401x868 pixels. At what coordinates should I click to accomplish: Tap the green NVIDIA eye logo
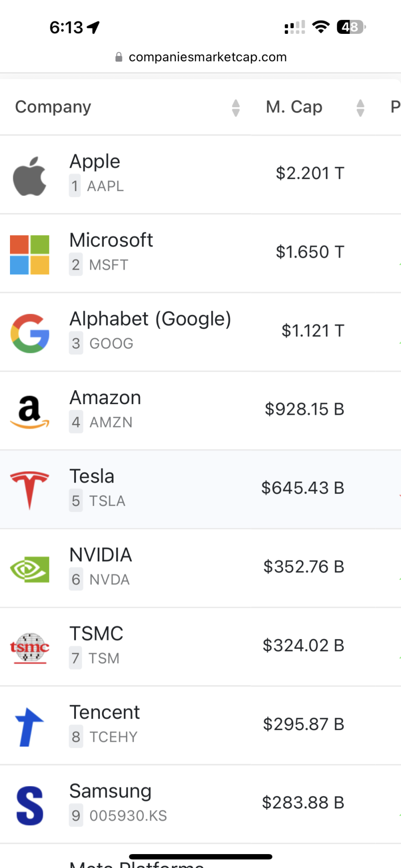(x=30, y=569)
